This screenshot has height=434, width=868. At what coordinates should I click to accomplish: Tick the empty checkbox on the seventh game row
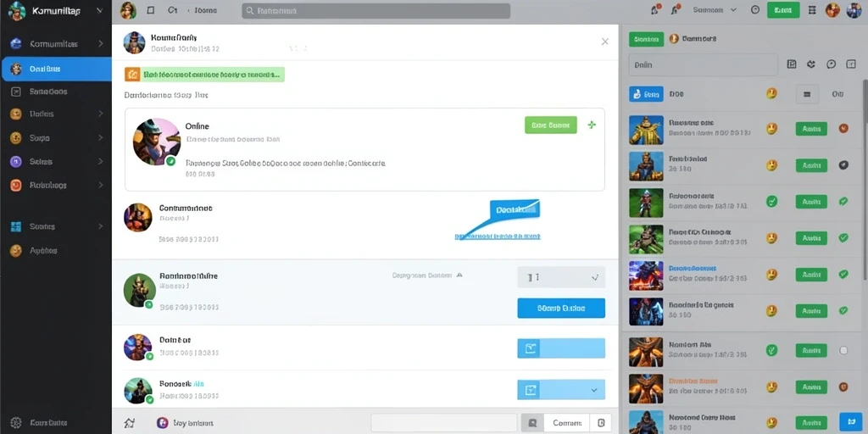pos(843,350)
